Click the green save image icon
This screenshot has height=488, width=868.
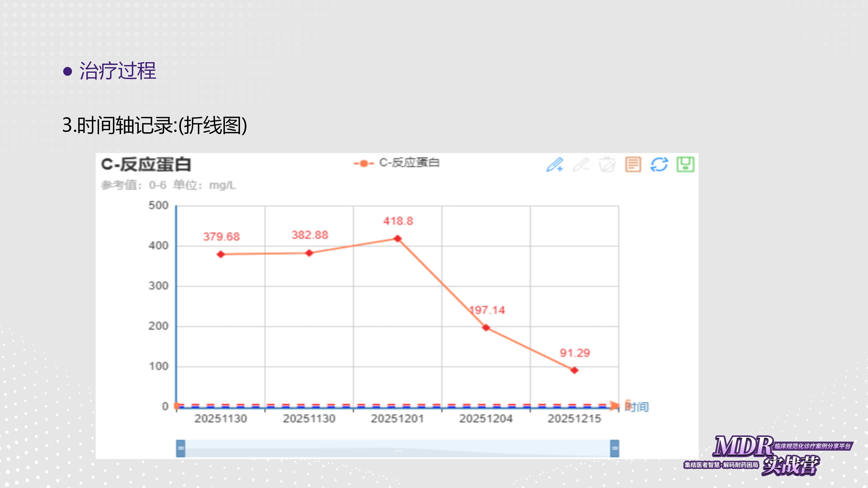coord(685,165)
